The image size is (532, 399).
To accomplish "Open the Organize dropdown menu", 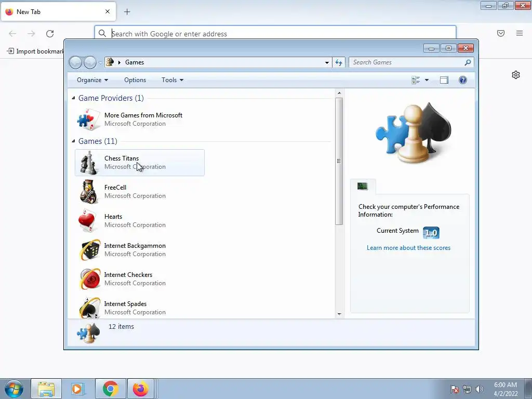I will pyautogui.click(x=92, y=80).
